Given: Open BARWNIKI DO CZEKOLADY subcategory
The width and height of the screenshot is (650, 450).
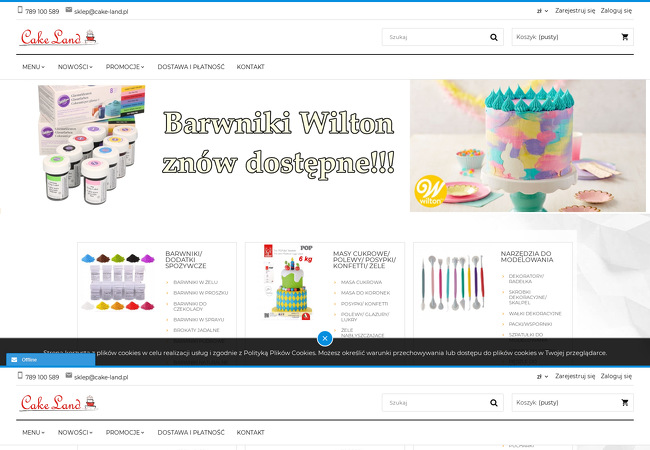Looking at the screenshot, I should coord(190,307).
